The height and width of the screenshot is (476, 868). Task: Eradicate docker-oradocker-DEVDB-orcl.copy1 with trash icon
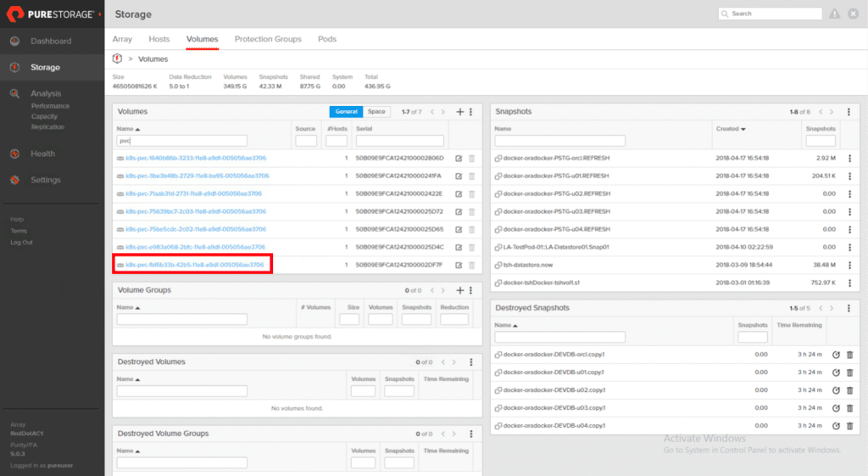click(x=849, y=355)
